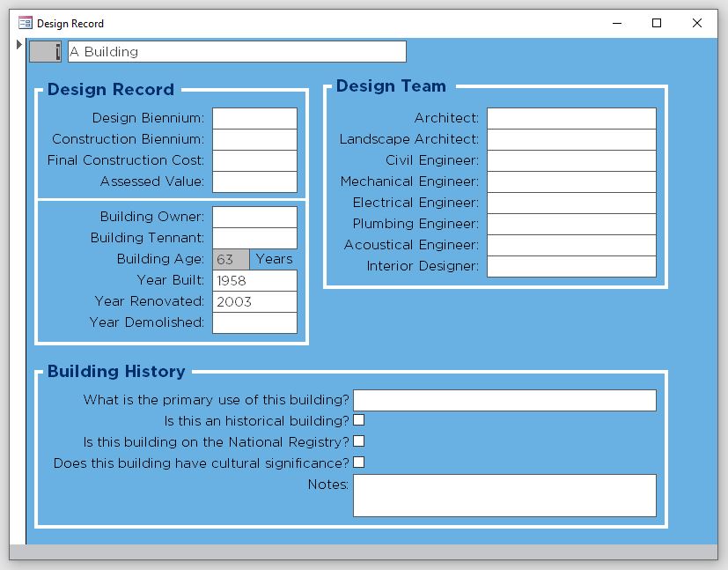The height and width of the screenshot is (570, 728).
Task: Click the Year Demolished input
Action: (x=255, y=322)
